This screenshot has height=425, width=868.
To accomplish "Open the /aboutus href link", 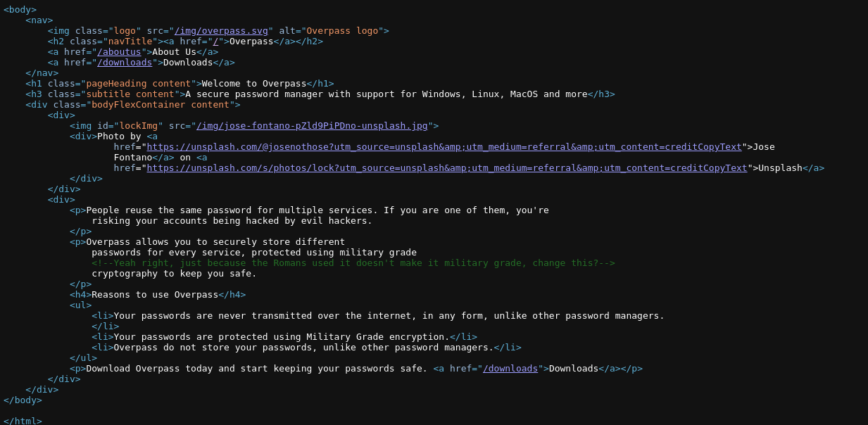I will (x=119, y=52).
